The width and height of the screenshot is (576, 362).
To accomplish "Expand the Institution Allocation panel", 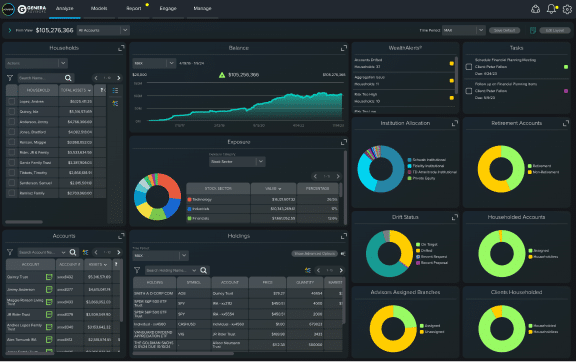I will click(454, 123).
